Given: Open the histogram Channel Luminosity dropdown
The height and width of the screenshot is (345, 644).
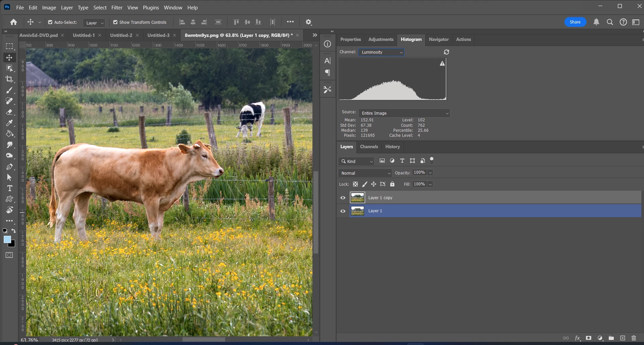Looking at the screenshot, I should tap(382, 52).
